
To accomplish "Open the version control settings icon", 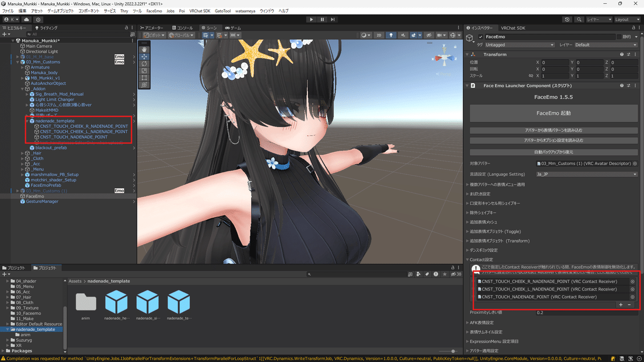I will click(38, 19).
